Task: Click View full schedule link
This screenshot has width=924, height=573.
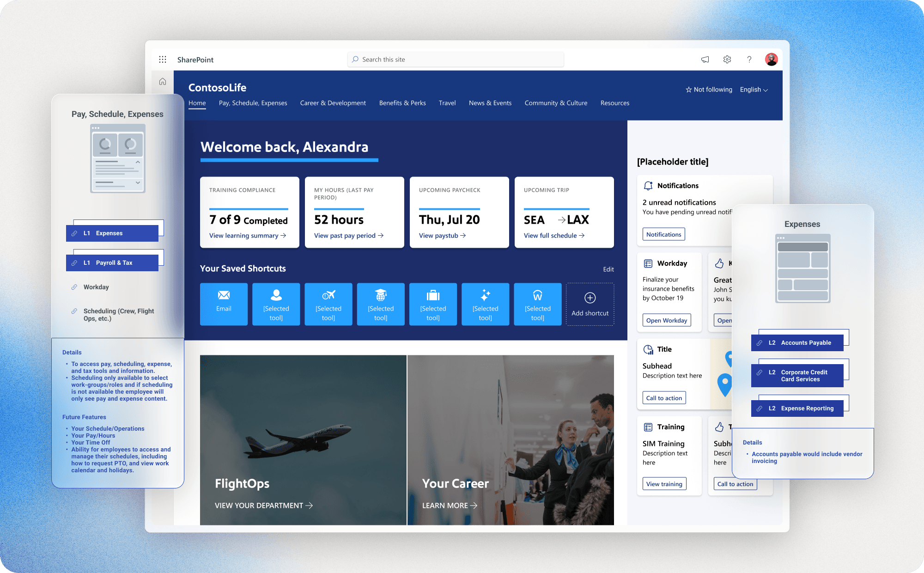Action: [554, 236]
